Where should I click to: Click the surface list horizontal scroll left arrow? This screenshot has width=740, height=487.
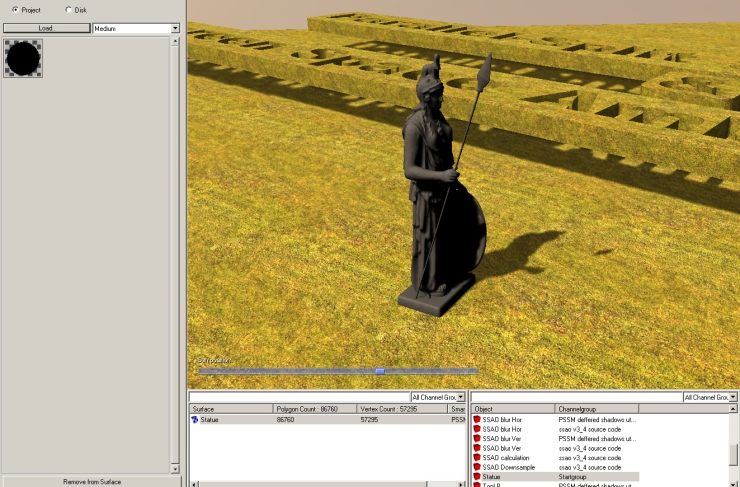193,484
